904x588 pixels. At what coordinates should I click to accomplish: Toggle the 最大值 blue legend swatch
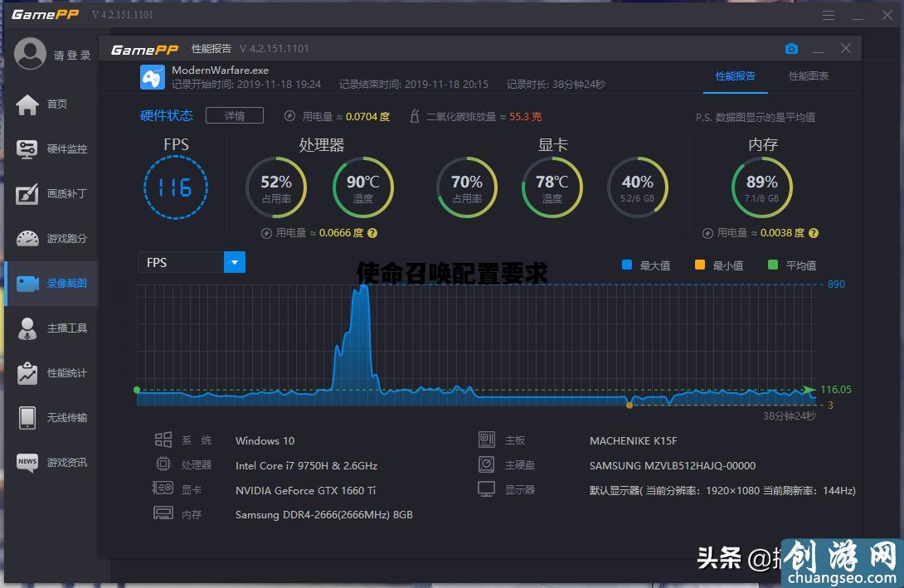[x=627, y=265]
